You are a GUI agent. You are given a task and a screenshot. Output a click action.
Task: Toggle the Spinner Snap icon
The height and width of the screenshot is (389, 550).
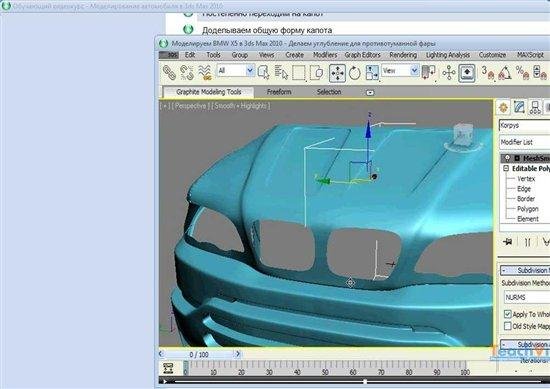point(539,73)
